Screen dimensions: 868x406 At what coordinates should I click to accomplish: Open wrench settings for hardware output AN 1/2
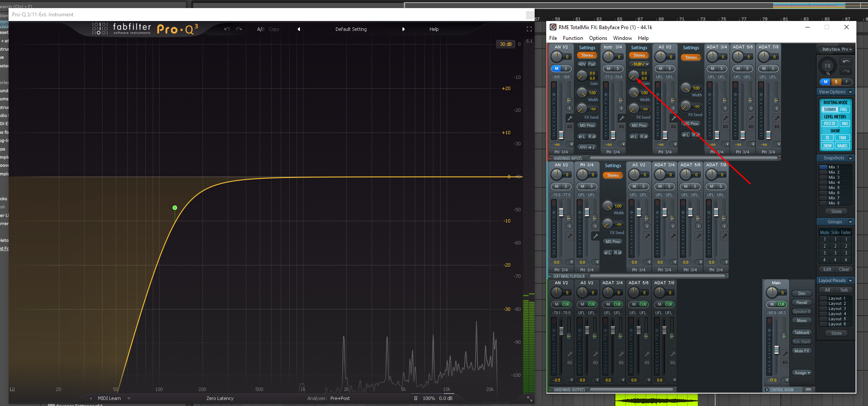point(570,354)
